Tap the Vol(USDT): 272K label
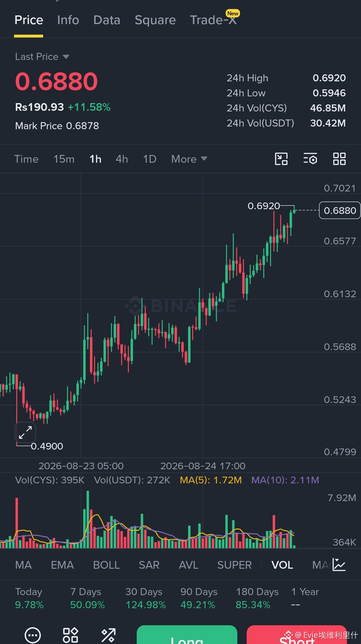The width and height of the screenshot is (361, 644). click(x=132, y=480)
